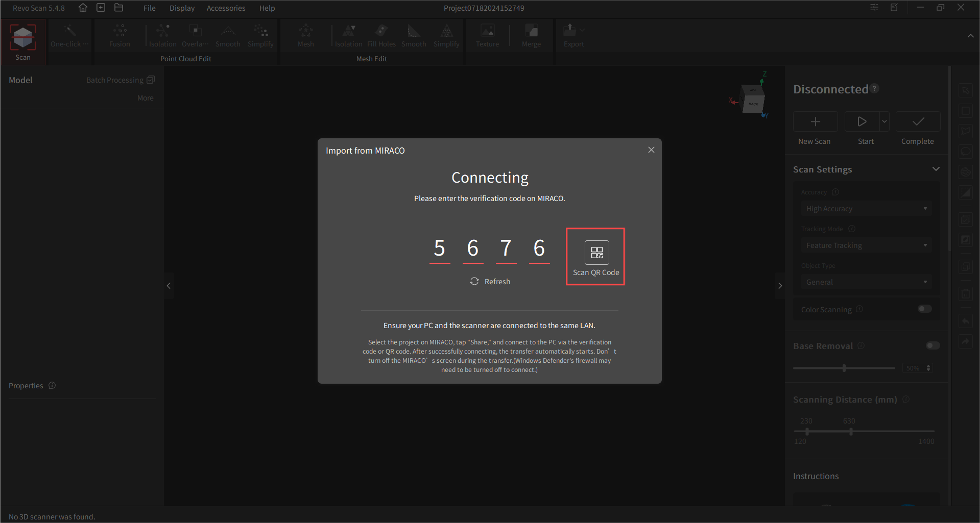Open the High Accuracy dropdown
The image size is (980, 523).
tap(866, 208)
